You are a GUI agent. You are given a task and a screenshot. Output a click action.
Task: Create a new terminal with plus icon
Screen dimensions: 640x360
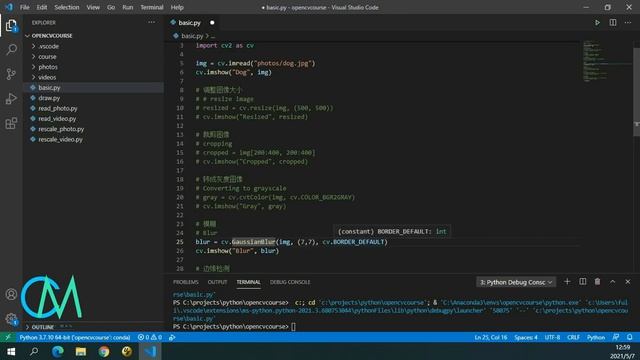pos(567,282)
